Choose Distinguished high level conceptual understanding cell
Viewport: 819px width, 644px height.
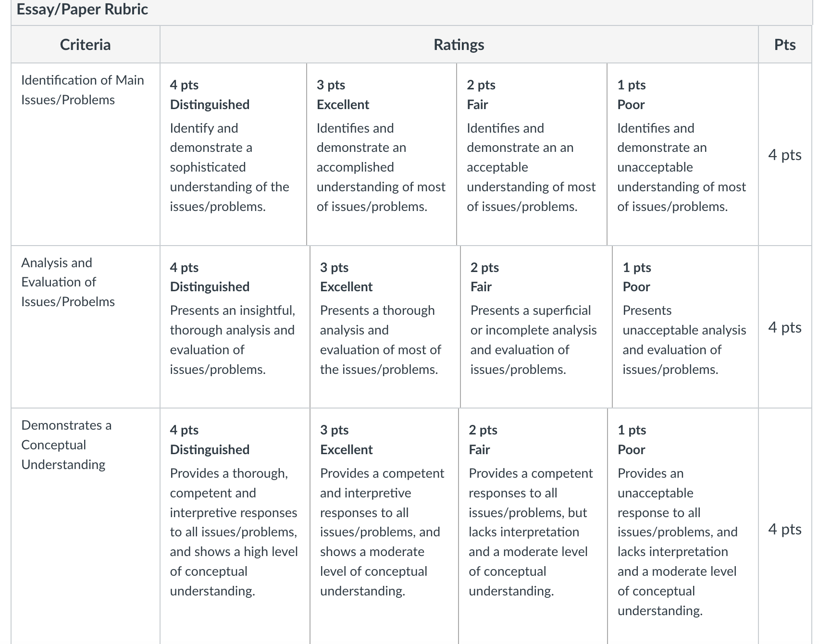[235, 526]
